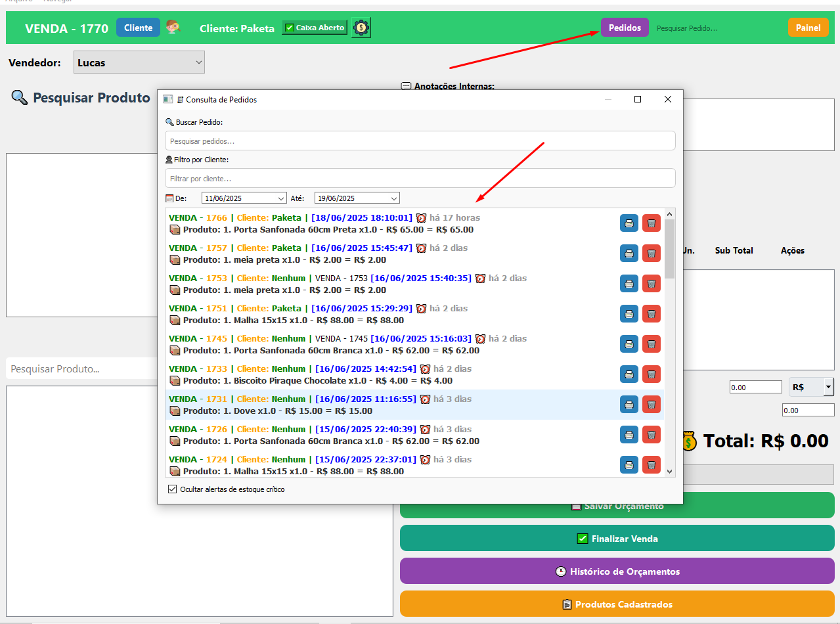This screenshot has height=624, width=840.
Task: Delete order VENDA 1751
Action: coord(651,314)
